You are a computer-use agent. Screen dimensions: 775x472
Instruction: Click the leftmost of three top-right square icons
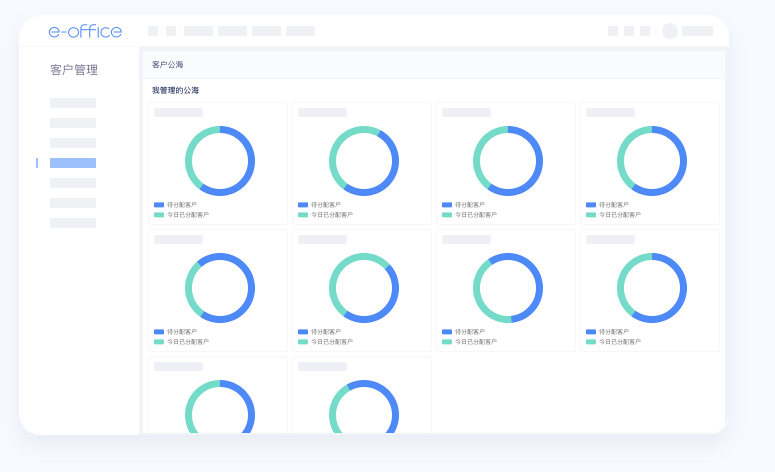pos(613,31)
